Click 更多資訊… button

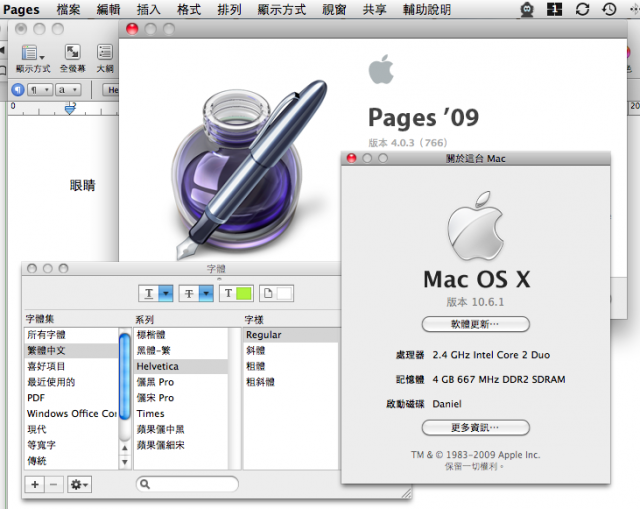(476, 428)
